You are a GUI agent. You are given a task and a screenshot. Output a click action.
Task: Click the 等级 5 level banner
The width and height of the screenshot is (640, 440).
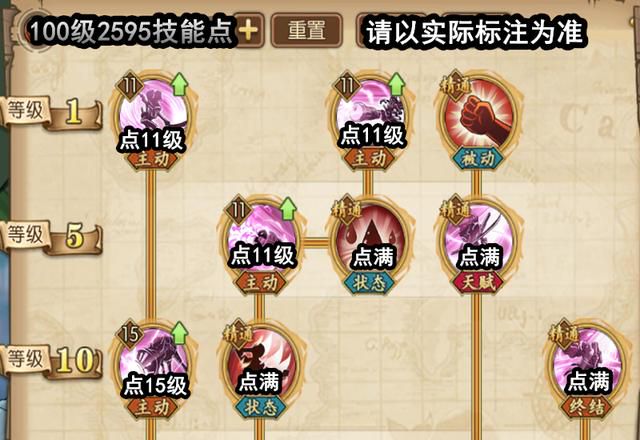pos(51,237)
